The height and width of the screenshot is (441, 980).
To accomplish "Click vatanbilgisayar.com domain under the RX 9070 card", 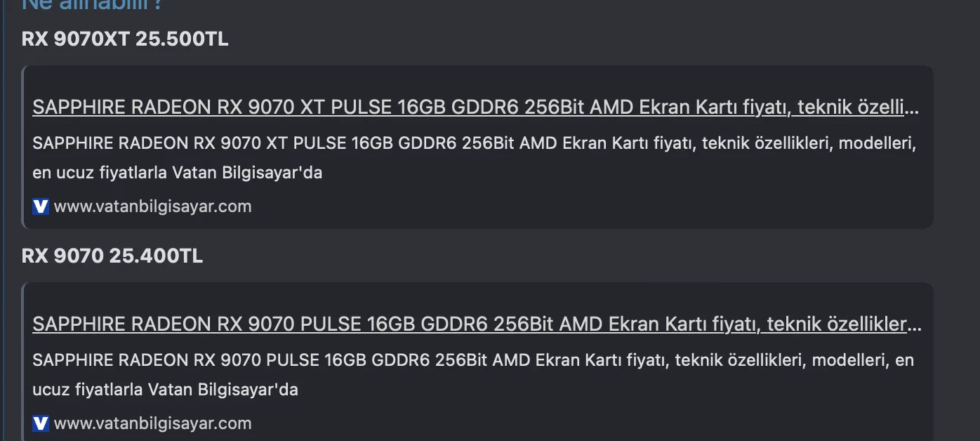I will coord(152,423).
